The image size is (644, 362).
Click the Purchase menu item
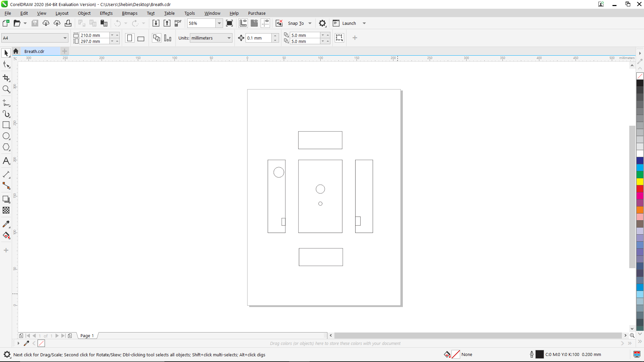click(x=257, y=13)
